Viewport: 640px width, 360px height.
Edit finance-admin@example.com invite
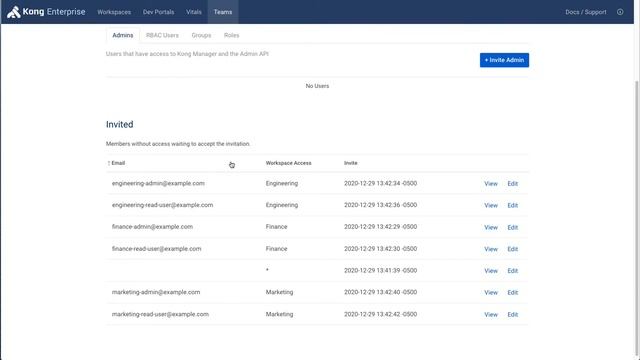point(513,227)
